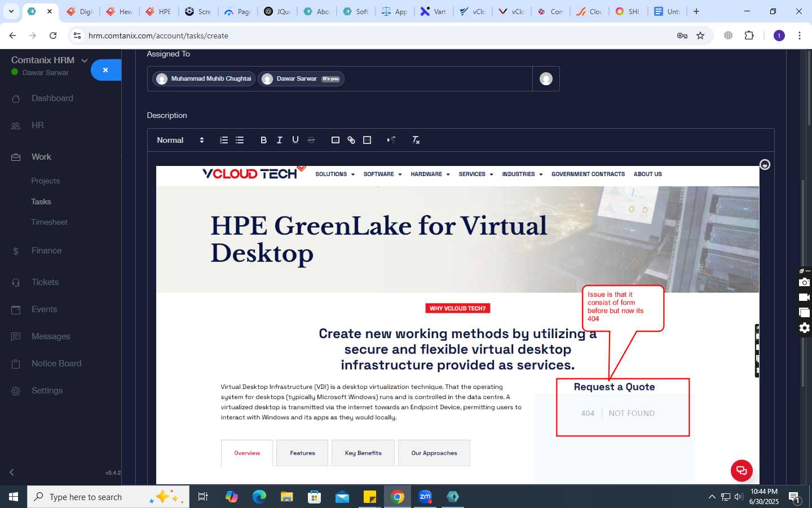Toggle bold formatting in editor
The height and width of the screenshot is (508, 812).
pyautogui.click(x=263, y=140)
